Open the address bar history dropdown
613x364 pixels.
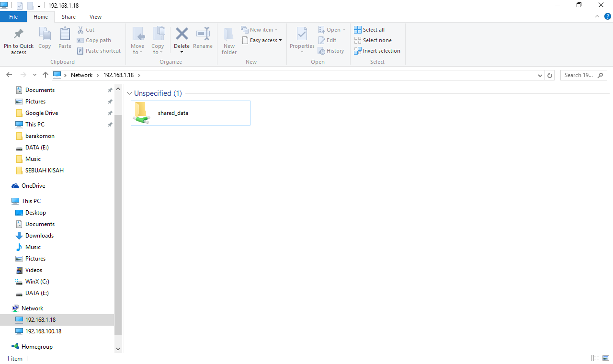click(x=540, y=75)
